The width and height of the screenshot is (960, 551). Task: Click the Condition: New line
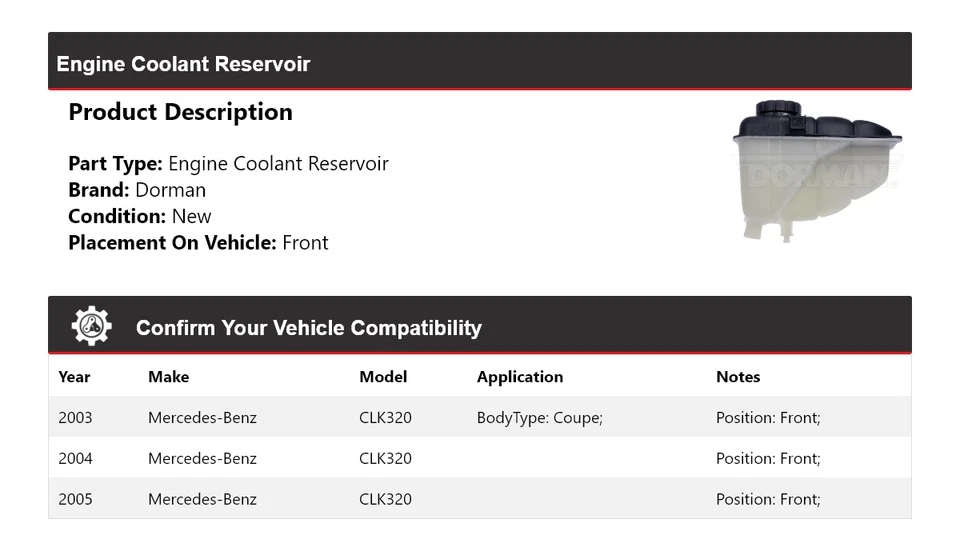tap(140, 216)
